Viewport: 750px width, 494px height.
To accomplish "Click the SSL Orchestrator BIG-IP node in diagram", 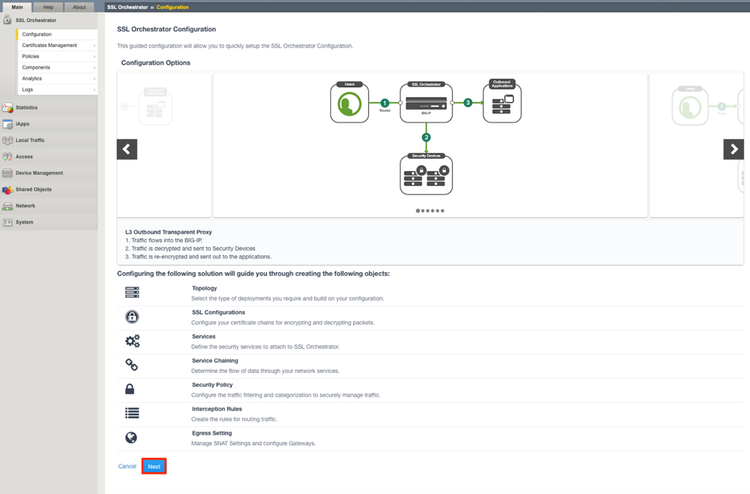I will point(426,102).
